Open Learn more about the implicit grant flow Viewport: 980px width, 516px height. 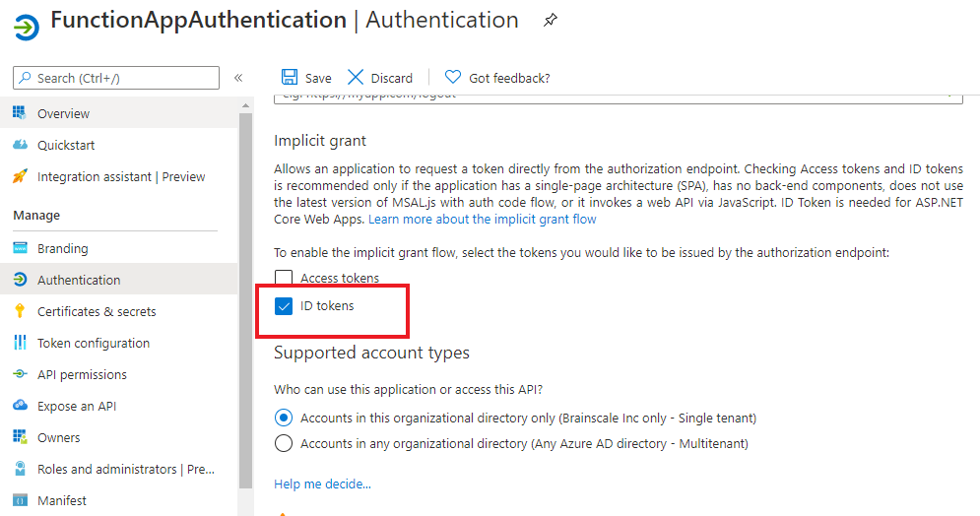tap(482, 220)
